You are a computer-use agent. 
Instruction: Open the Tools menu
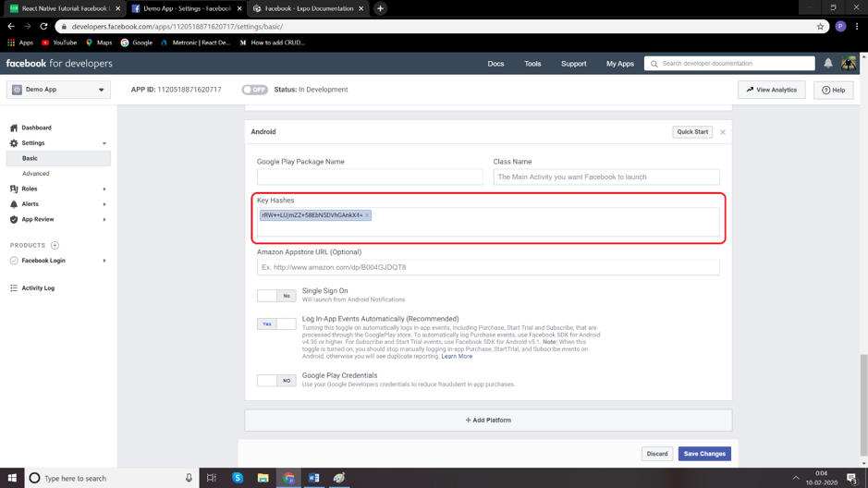[532, 64]
